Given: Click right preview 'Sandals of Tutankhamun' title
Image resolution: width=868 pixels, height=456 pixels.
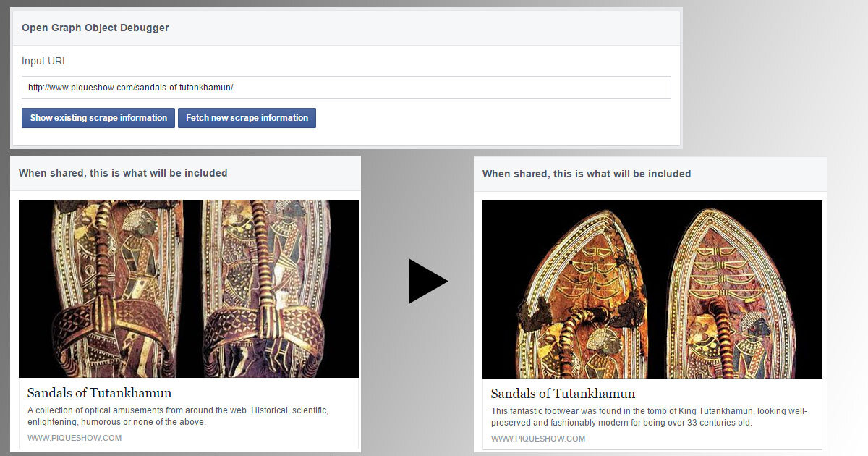Looking at the screenshot, I should point(563,394).
